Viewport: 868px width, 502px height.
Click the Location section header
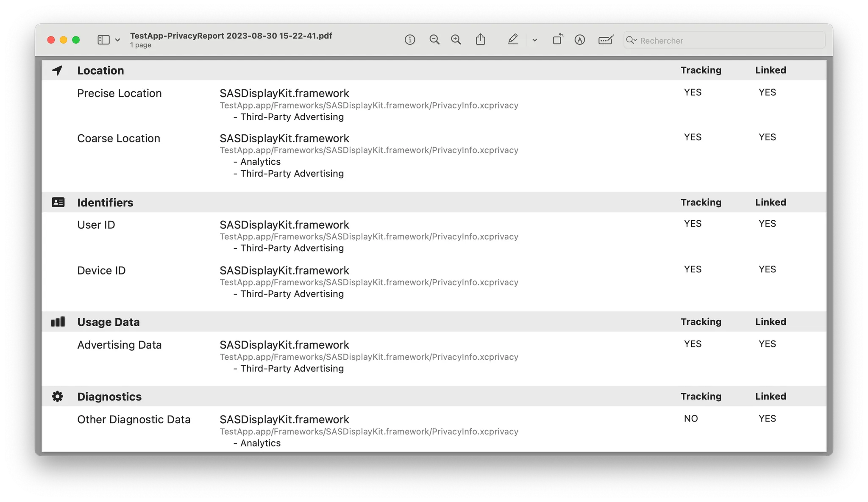[100, 70]
